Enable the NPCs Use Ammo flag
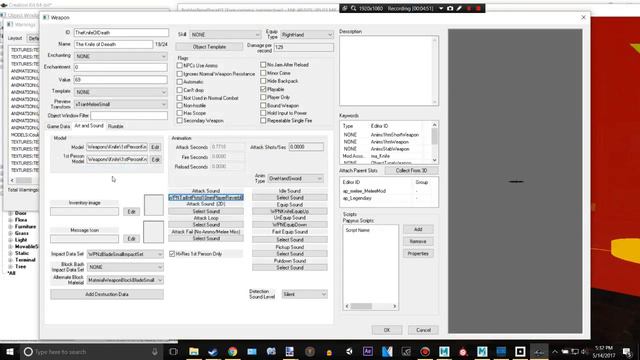640x360 pixels. coord(180,65)
